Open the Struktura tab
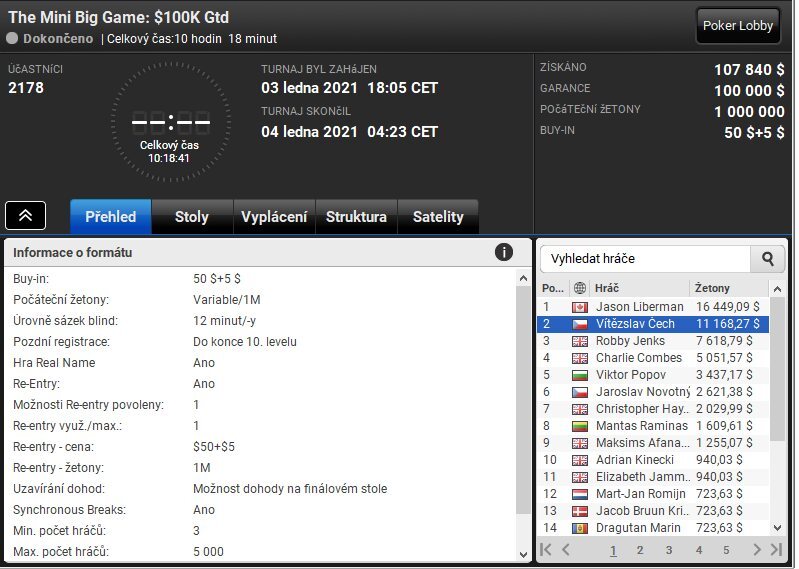Image resolution: width=799 pixels, height=569 pixels. (356, 217)
